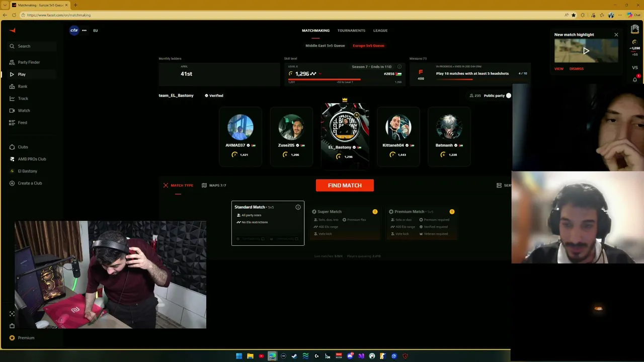The image size is (644, 362).
Task: Switch to the Tournaments tab
Action: pos(351,31)
